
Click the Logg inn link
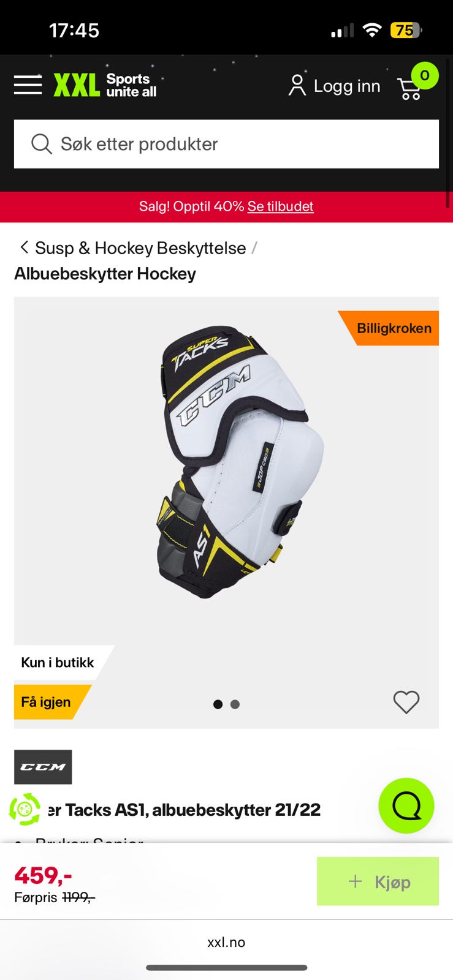(347, 86)
